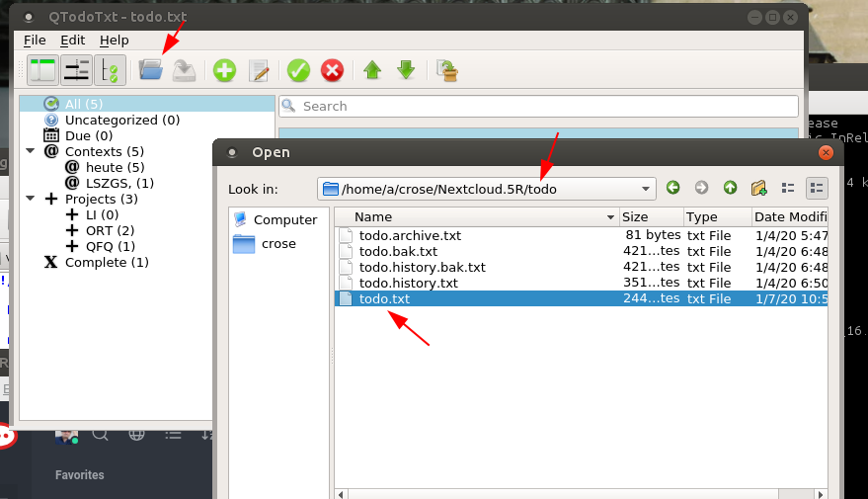
Task: Add a new task with green plus
Action: [x=225, y=70]
